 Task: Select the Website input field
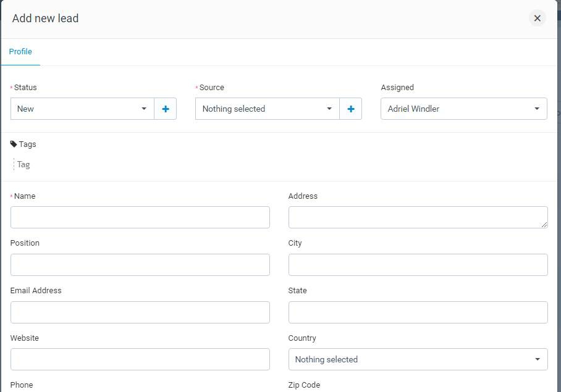140,359
